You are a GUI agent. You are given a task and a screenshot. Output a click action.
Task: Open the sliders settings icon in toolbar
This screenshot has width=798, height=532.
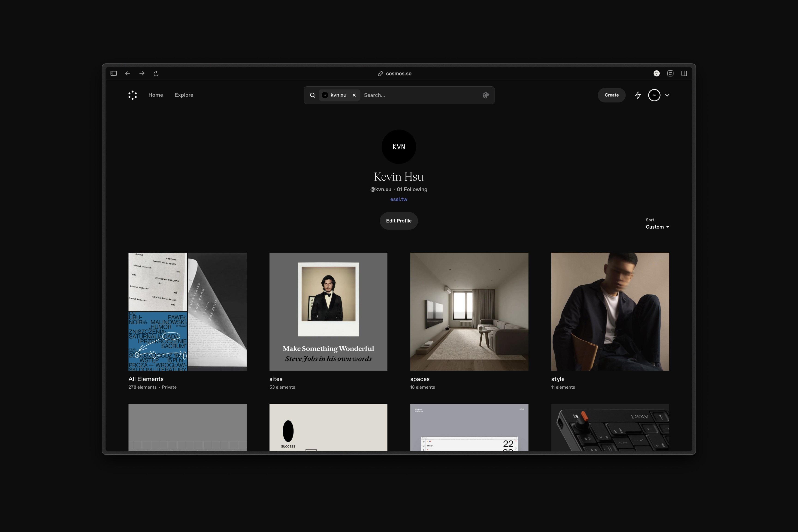670,73
